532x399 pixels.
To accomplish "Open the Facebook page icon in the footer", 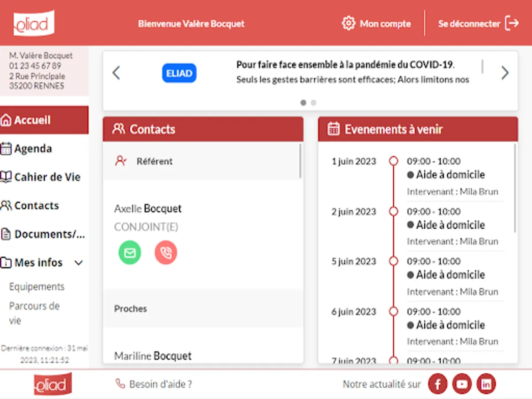I will point(438,384).
